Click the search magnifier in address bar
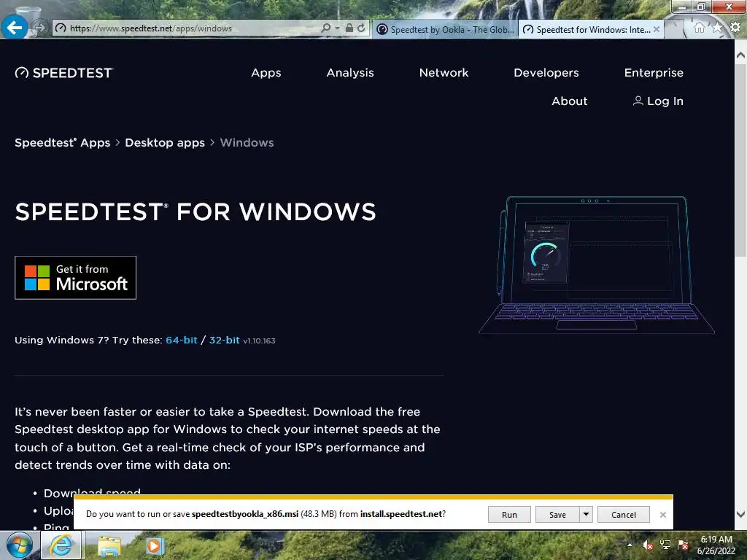The height and width of the screenshot is (560, 747). [x=326, y=28]
